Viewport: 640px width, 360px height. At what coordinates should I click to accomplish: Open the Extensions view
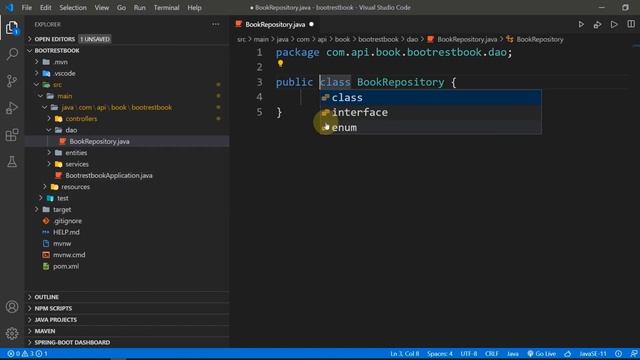tap(12, 135)
